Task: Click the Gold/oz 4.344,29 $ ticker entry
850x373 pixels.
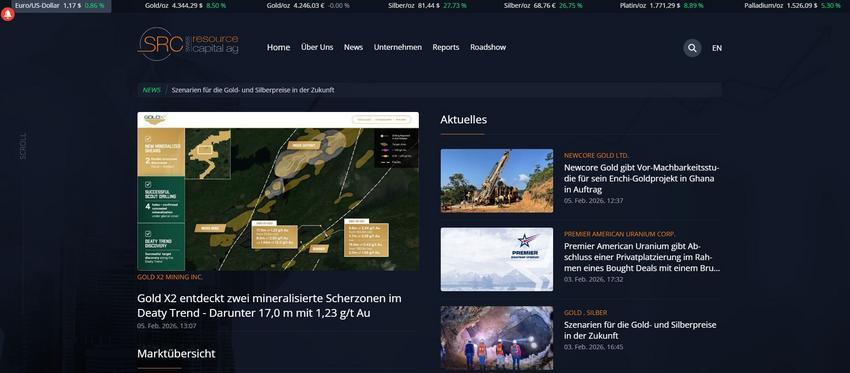Action: pos(185,6)
